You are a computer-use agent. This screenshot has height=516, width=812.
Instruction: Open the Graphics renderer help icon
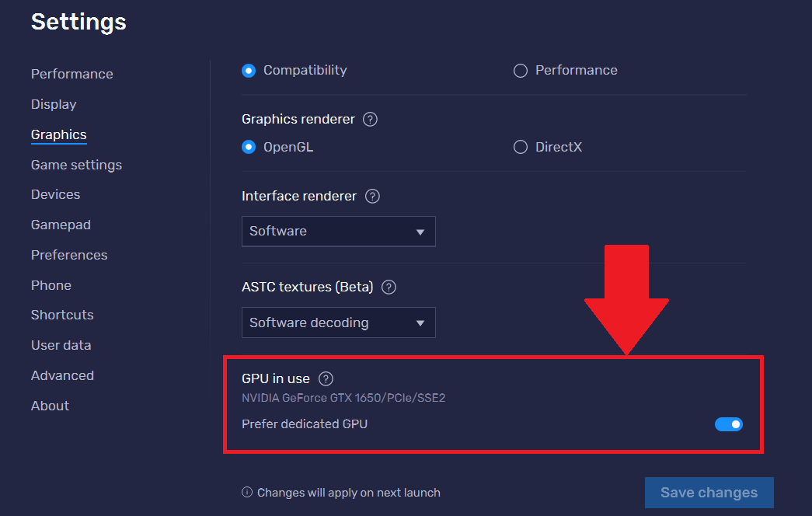point(370,119)
